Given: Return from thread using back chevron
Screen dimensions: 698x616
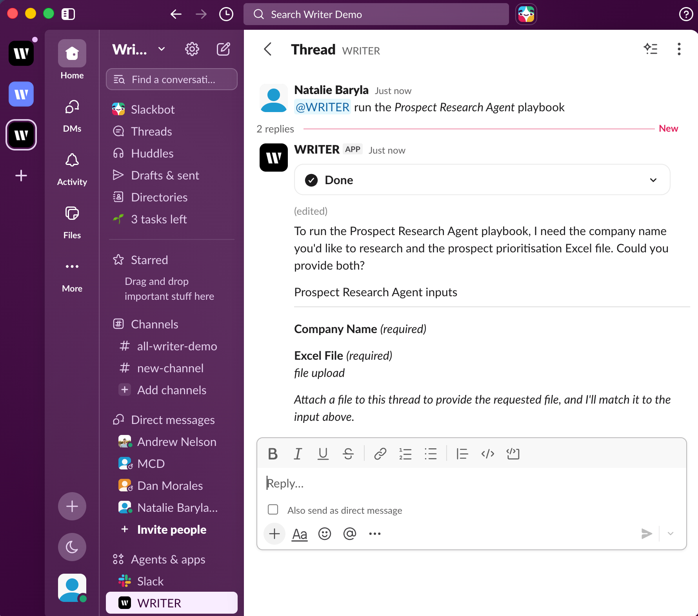Looking at the screenshot, I should [268, 49].
